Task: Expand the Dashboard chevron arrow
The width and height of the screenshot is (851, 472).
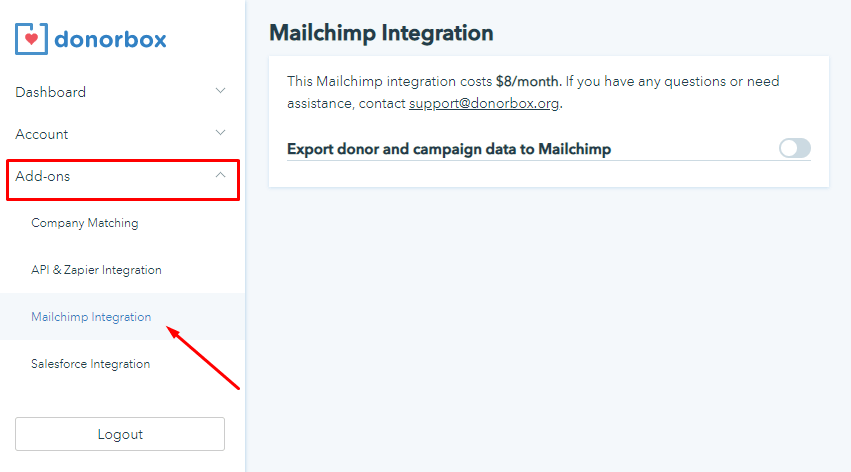Action: pyautogui.click(x=221, y=91)
